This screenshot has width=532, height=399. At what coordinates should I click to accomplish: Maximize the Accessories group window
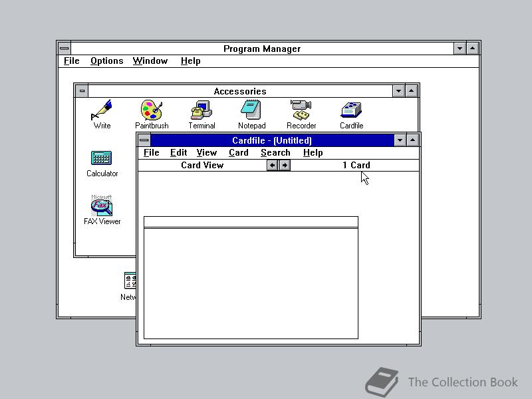pyautogui.click(x=411, y=91)
